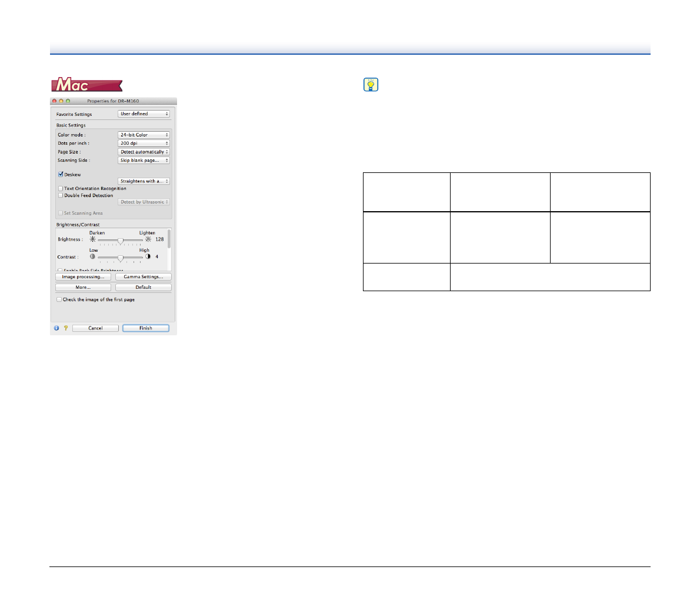This screenshot has width=700, height=600.
Task: Click the Low contrast circle icon
Action: coord(92,256)
